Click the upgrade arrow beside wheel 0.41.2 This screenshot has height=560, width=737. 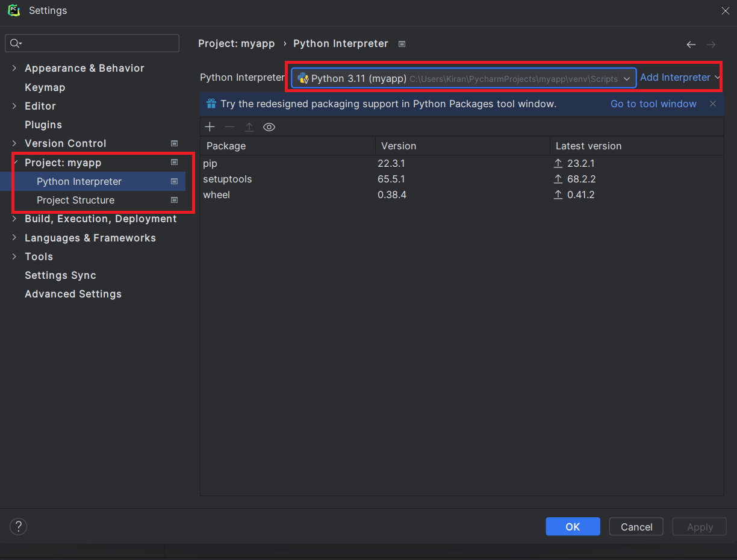558,194
